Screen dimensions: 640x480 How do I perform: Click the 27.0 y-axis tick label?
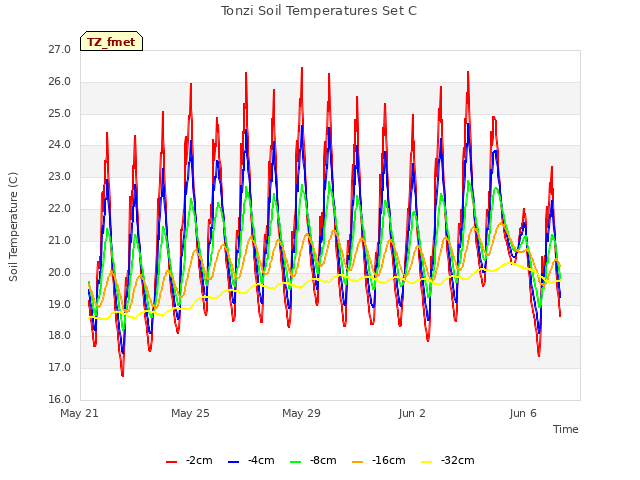60,50
